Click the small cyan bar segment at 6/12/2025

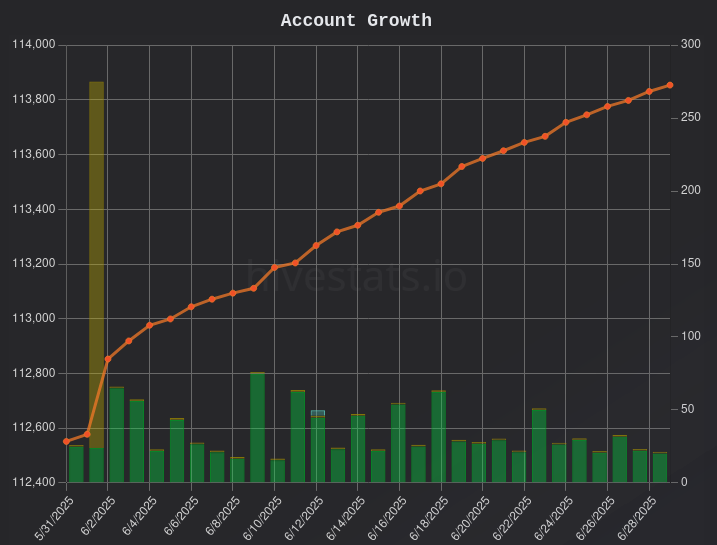pyautogui.click(x=318, y=413)
